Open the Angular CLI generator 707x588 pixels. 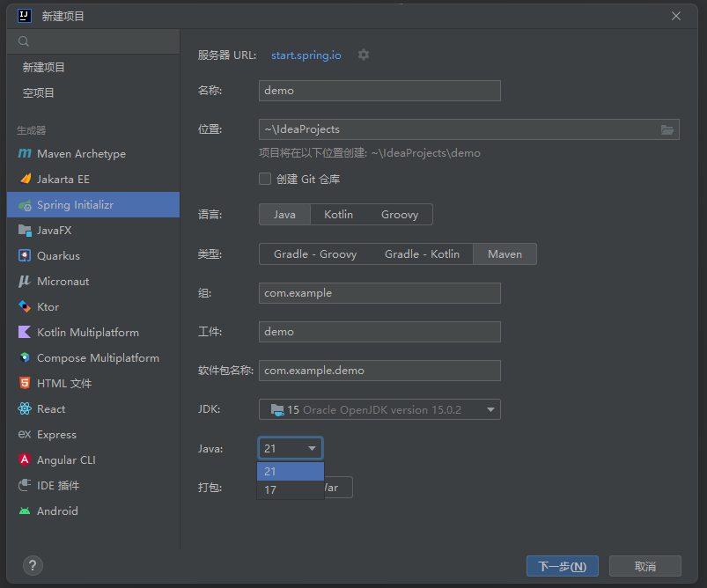click(x=93, y=459)
